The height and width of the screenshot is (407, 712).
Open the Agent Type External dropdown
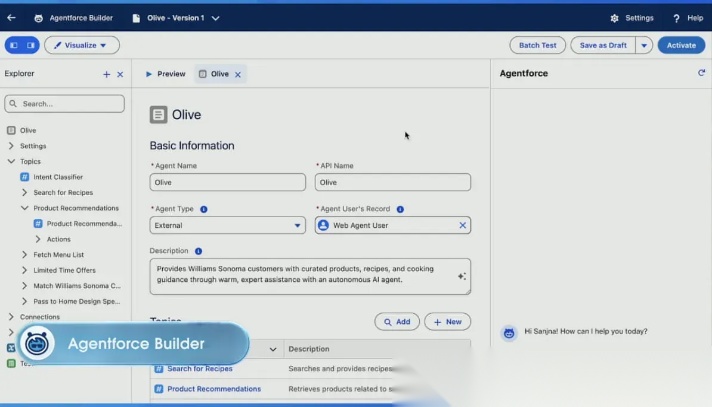227,225
